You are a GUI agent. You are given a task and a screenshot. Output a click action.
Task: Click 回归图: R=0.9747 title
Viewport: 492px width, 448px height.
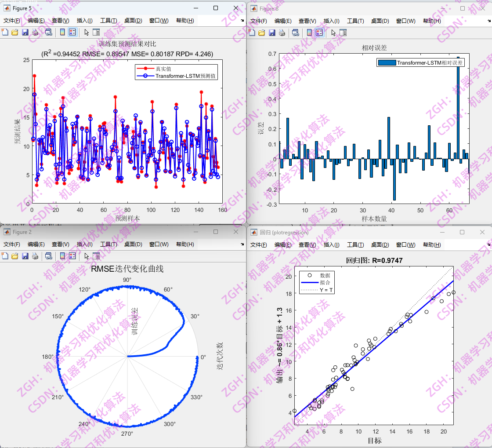click(374, 260)
